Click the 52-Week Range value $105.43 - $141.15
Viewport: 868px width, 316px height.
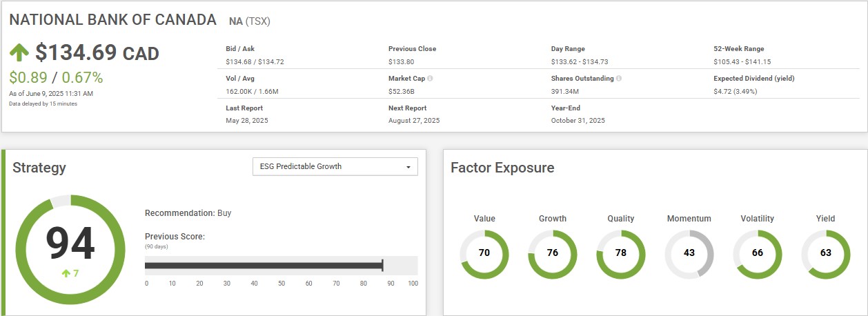[742, 62]
